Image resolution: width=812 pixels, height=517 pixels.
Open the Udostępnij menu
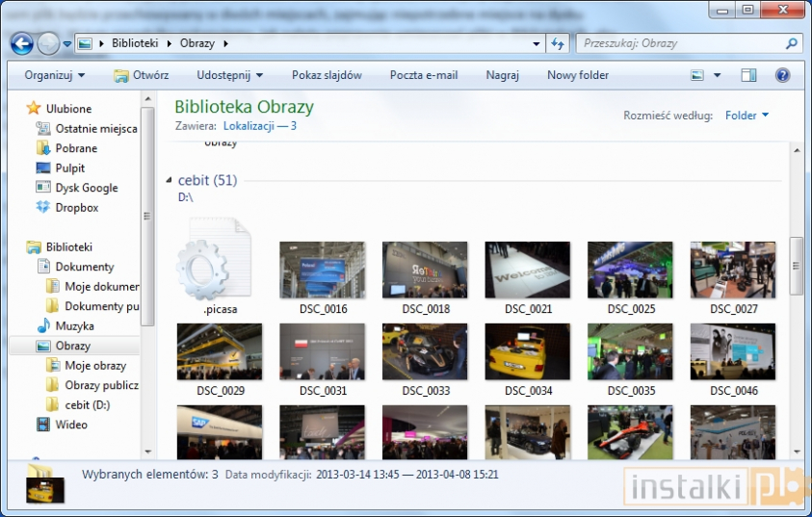click(230, 75)
